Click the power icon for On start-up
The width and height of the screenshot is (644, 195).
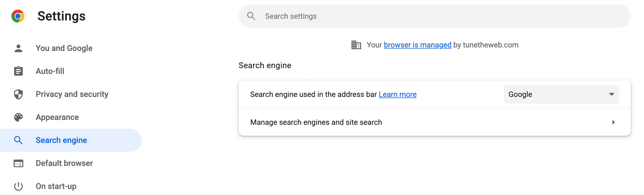tap(18, 186)
